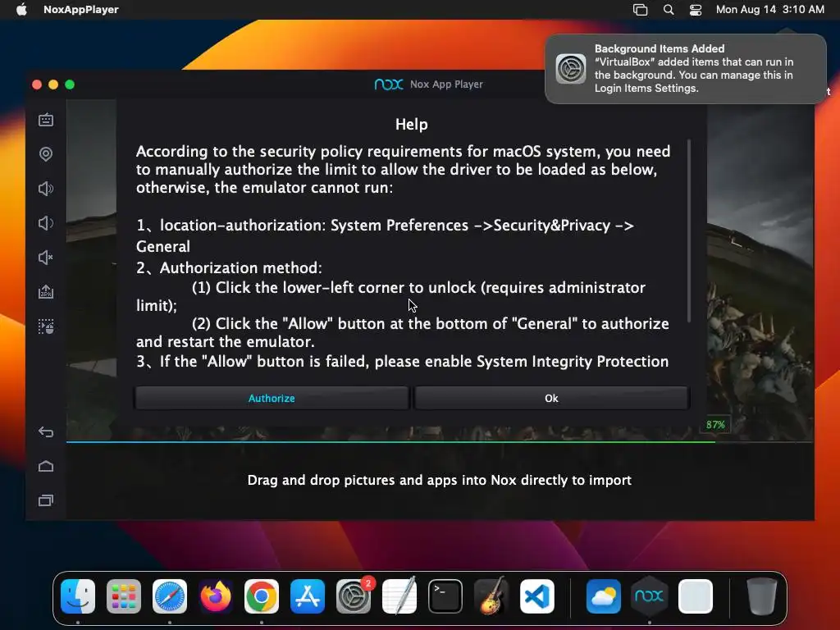This screenshot has width=840, height=630.
Task: Close the Nox App Player window
Action: coord(37,84)
